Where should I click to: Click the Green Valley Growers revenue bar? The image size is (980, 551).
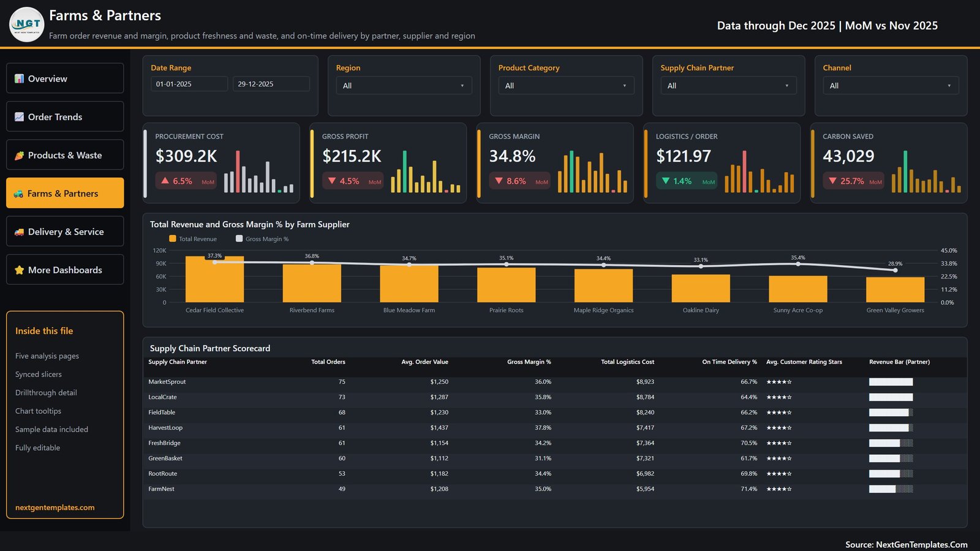895,290
